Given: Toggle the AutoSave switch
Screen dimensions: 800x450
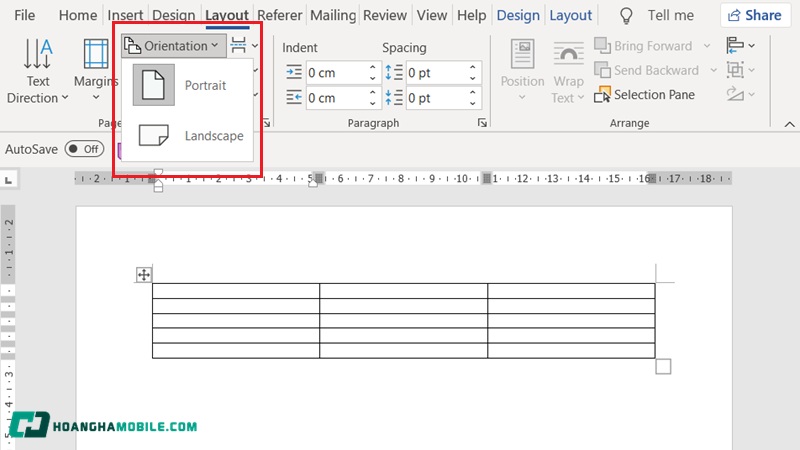Looking at the screenshot, I should click(x=84, y=148).
